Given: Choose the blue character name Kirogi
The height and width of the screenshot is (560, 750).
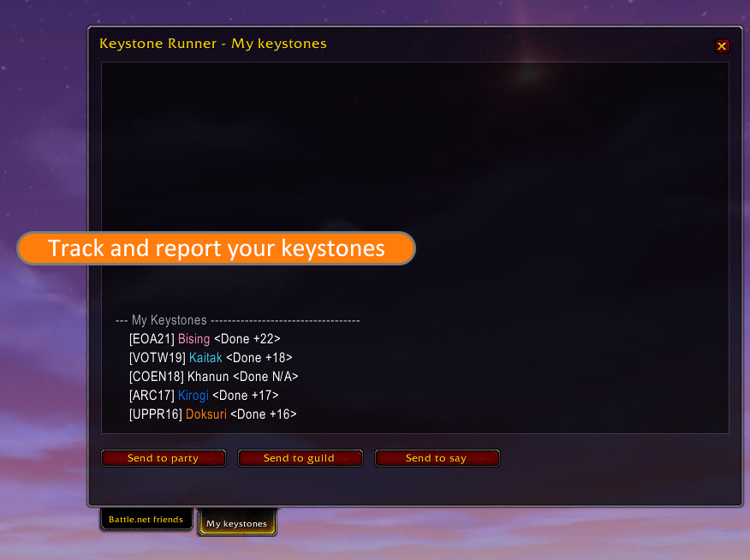Looking at the screenshot, I should 193,396.
